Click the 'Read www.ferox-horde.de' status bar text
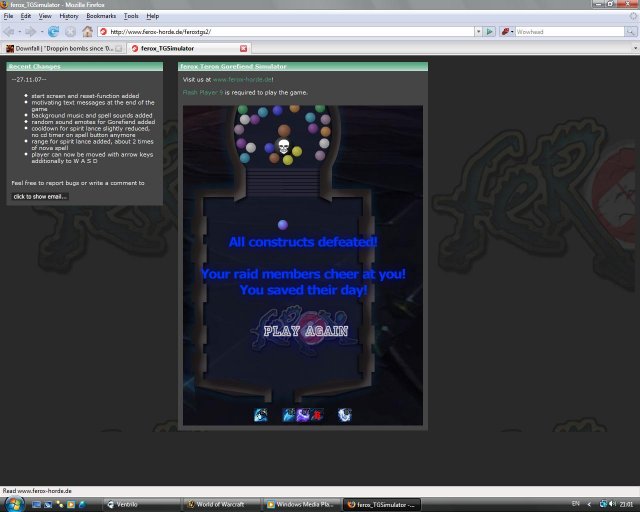Image resolution: width=640 pixels, height=512 pixels. [x=37, y=491]
